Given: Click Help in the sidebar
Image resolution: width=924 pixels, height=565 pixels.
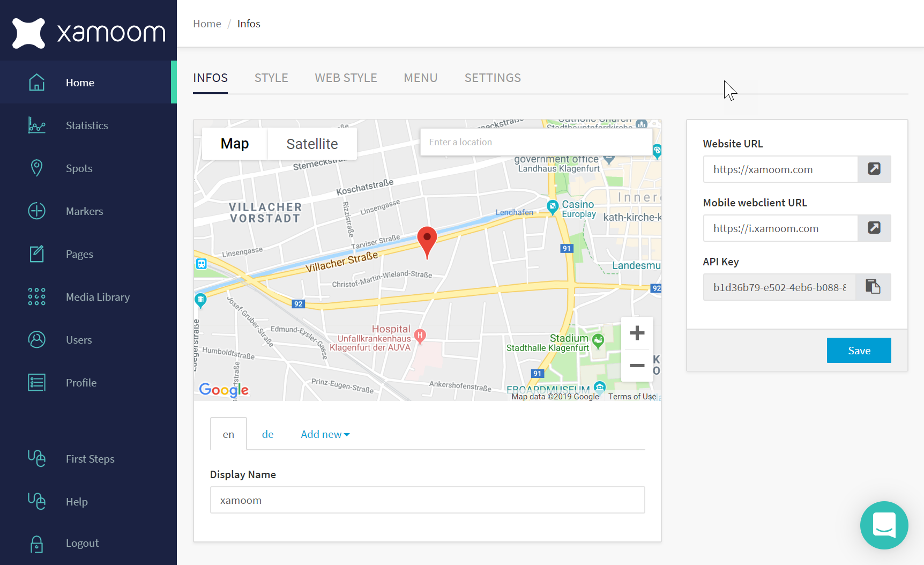Looking at the screenshot, I should (77, 502).
